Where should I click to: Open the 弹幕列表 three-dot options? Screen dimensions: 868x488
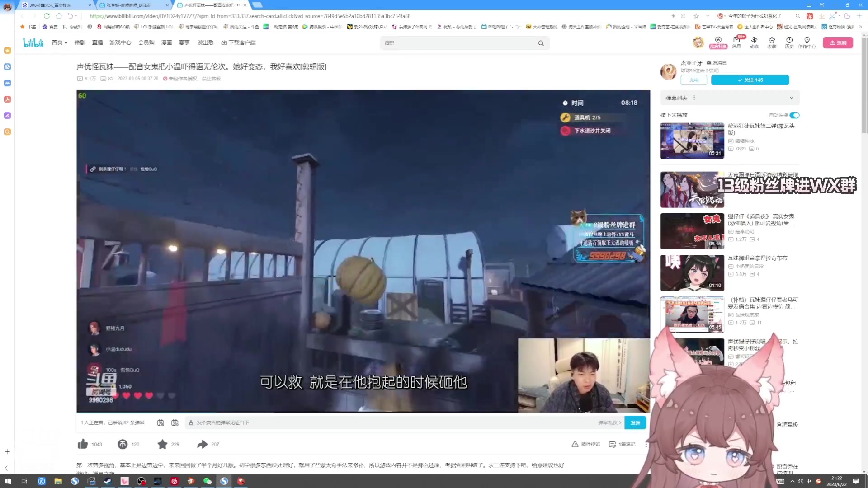(694, 98)
